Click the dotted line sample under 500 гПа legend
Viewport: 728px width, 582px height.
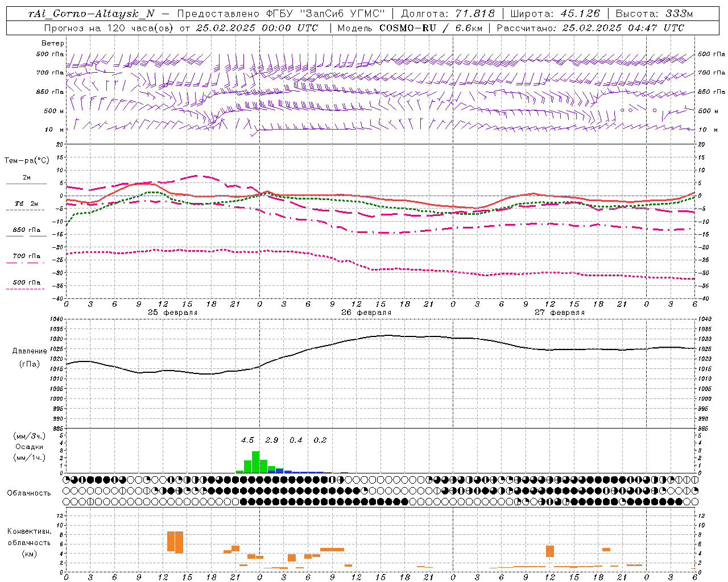coord(25,289)
